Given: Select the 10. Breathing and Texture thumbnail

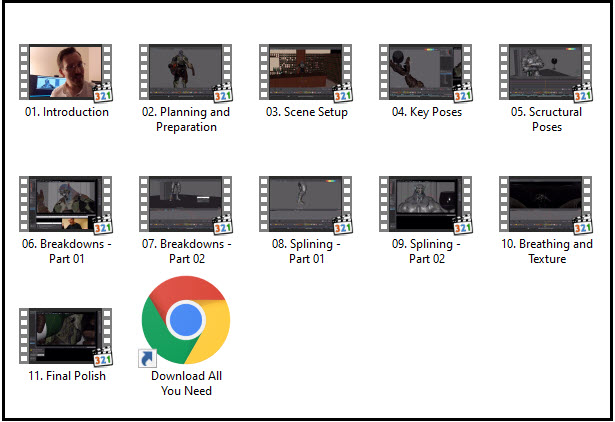Looking at the screenshot, I should coord(546,204).
